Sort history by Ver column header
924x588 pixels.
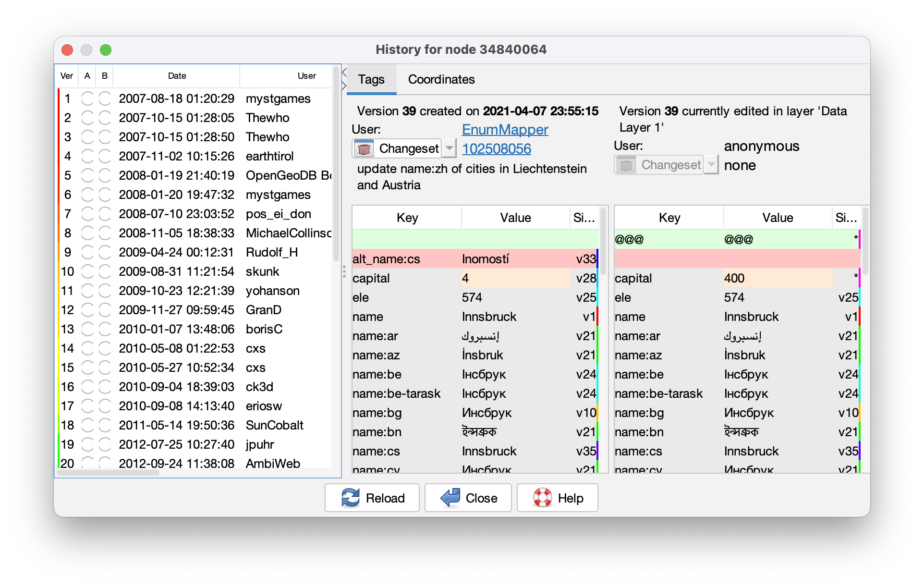click(67, 76)
